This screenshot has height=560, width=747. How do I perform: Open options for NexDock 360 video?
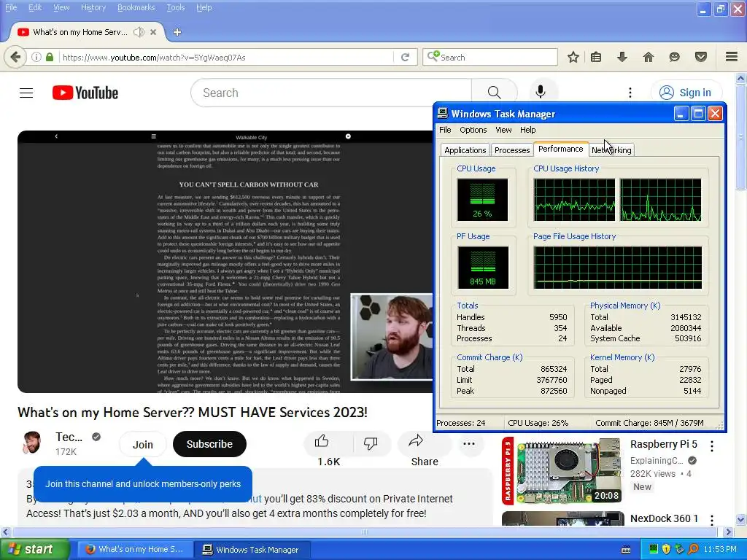(x=712, y=520)
